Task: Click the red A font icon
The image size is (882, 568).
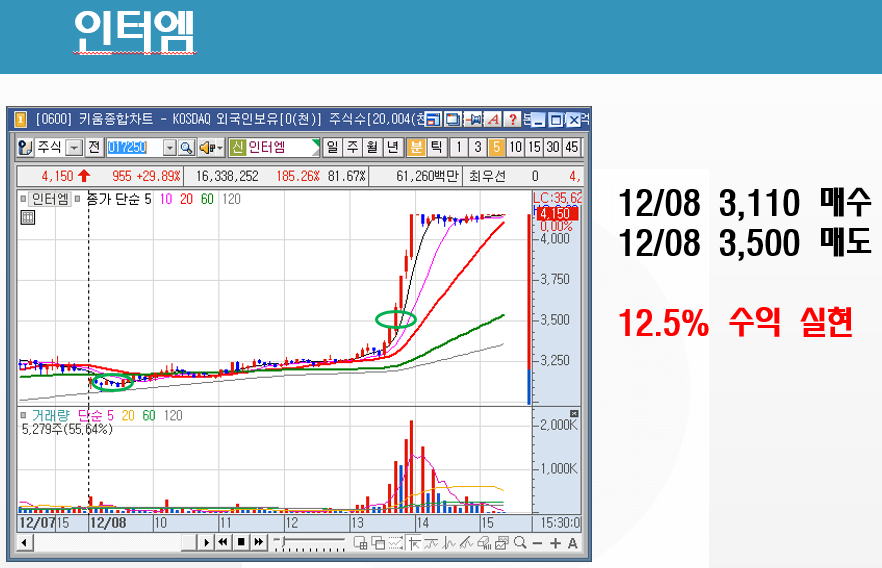Action: tap(493, 119)
